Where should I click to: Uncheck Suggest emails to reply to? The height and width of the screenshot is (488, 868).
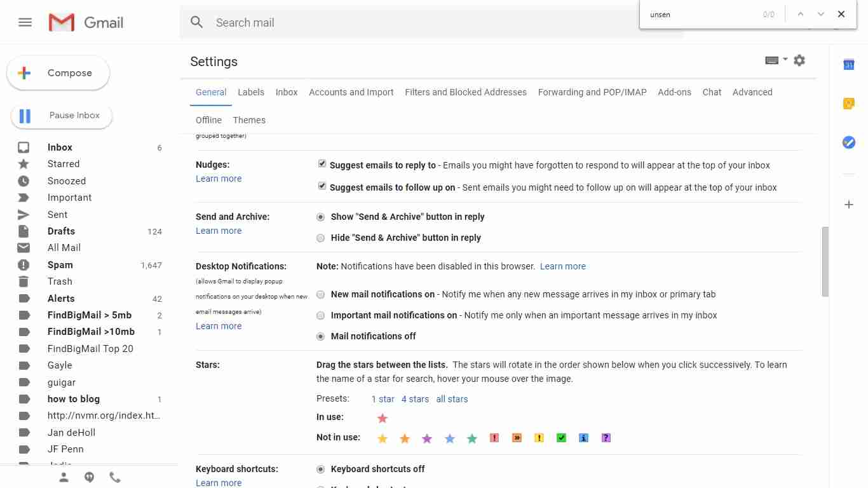(322, 164)
